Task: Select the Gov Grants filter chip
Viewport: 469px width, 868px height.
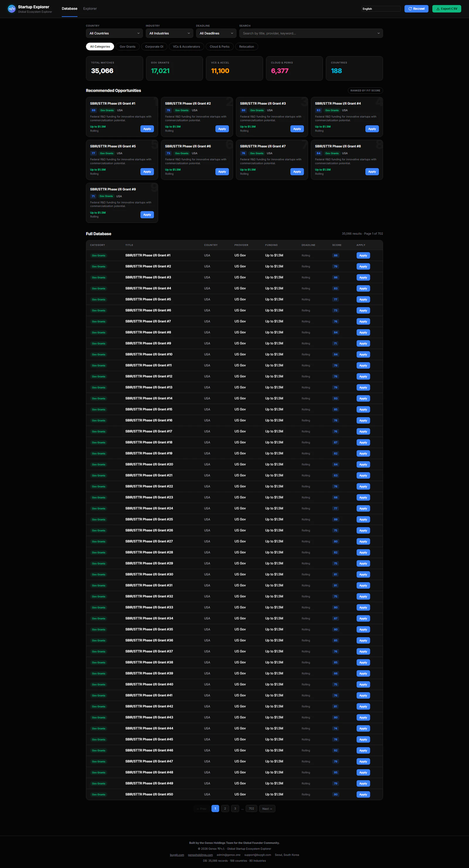Action: coord(128,47)
